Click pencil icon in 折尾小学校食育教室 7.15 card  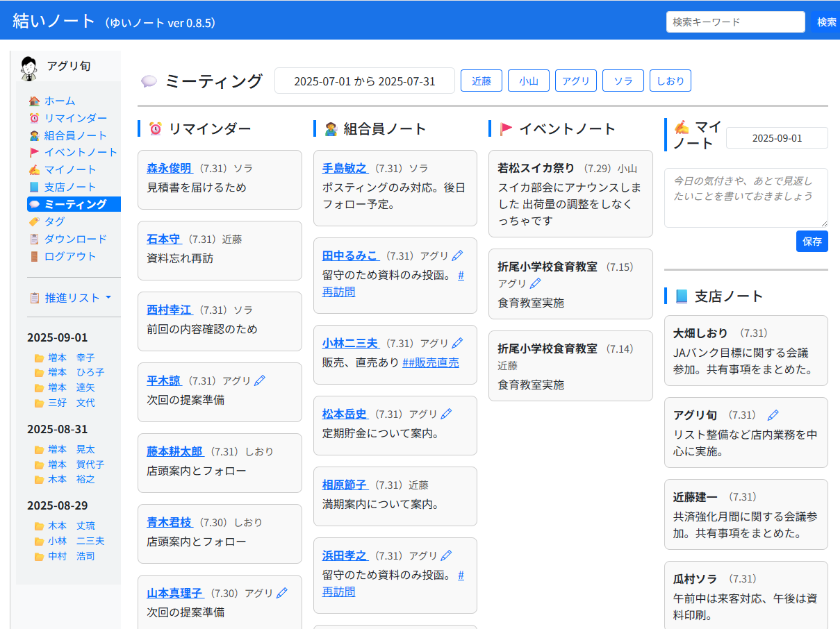point(535,283)
